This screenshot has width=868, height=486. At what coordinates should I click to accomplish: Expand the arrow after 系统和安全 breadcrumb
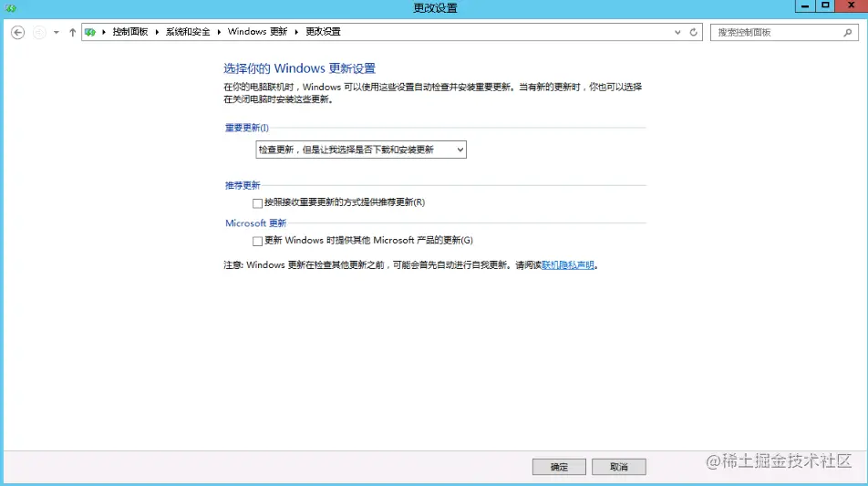tap(219, 32)
